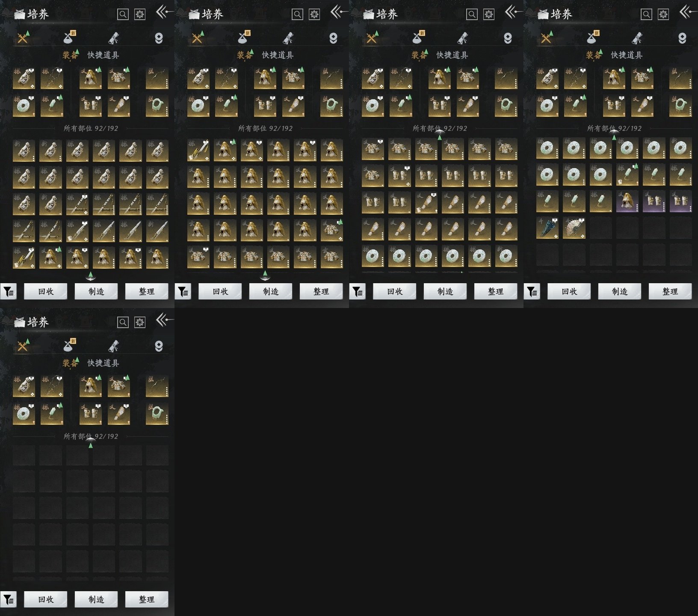Viewport: 698px width, 616px height.
Task: Select the scroll category icon in the bottom-left panel
Action: click(114, 346)
